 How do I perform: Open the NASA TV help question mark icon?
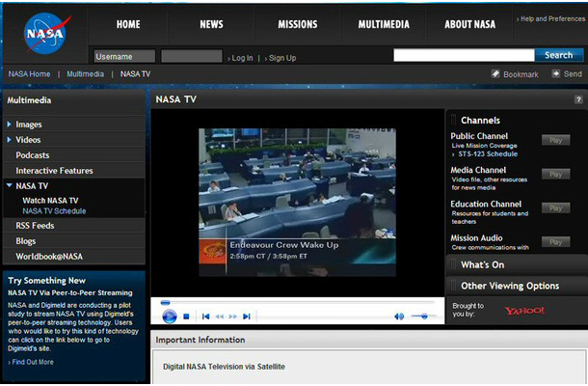tap(578, 99)
